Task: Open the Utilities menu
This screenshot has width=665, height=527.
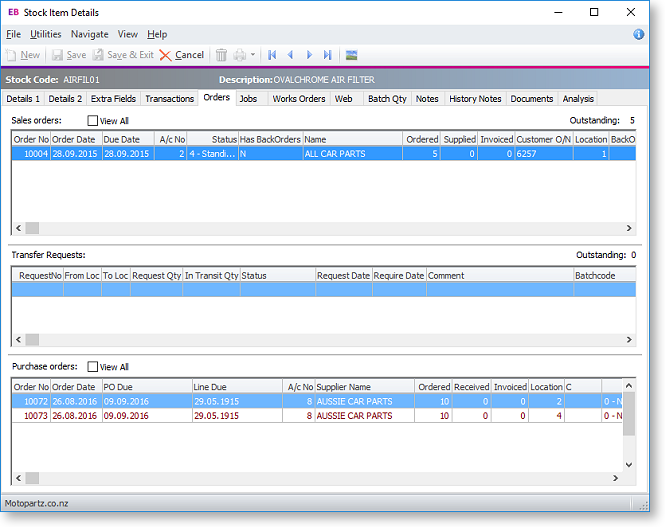Action: tap(46, 34)
